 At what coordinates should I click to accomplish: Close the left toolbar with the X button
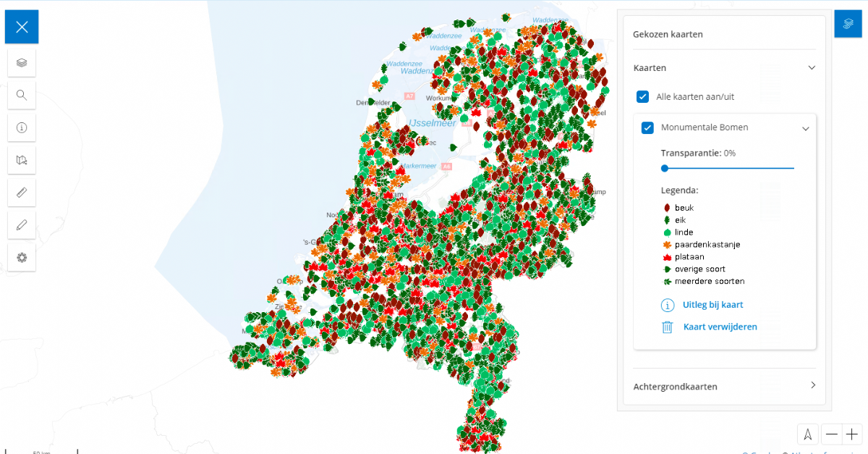coord(22,27)
